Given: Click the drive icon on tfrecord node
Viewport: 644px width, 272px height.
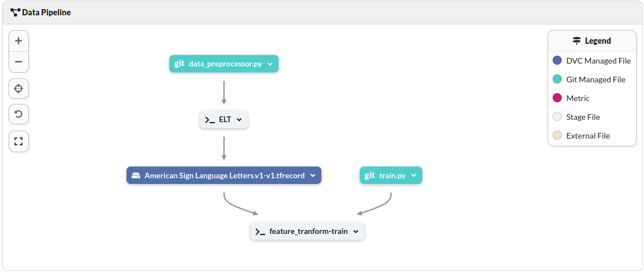Looking at the screenshot, I should point(136,175).
